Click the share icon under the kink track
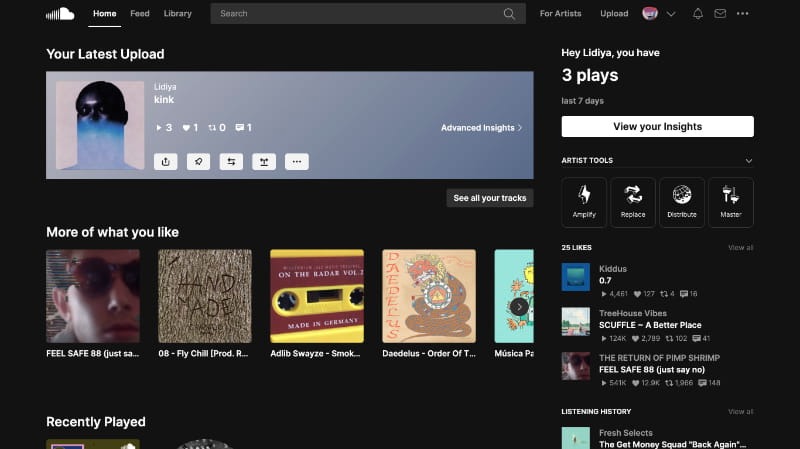 [x=166, y=161]
